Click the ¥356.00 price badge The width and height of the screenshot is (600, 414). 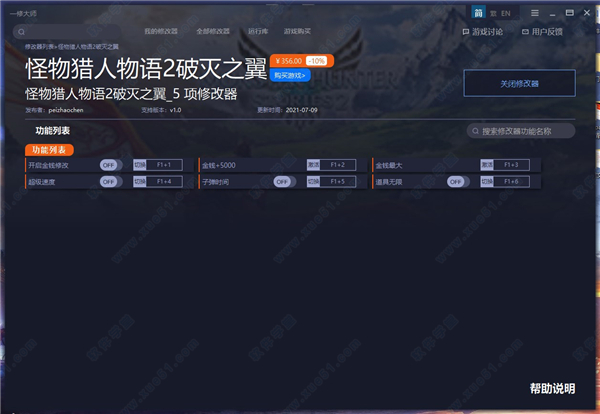coord(289,61)
